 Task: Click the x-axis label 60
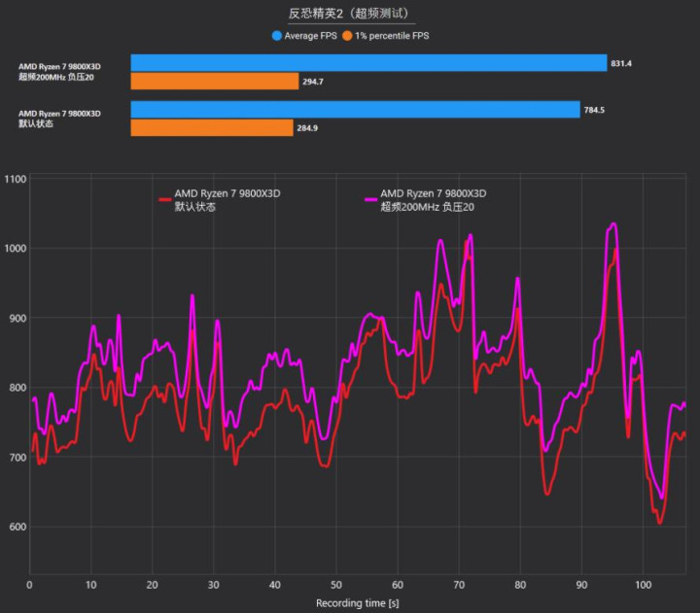(x=398, y=585)
